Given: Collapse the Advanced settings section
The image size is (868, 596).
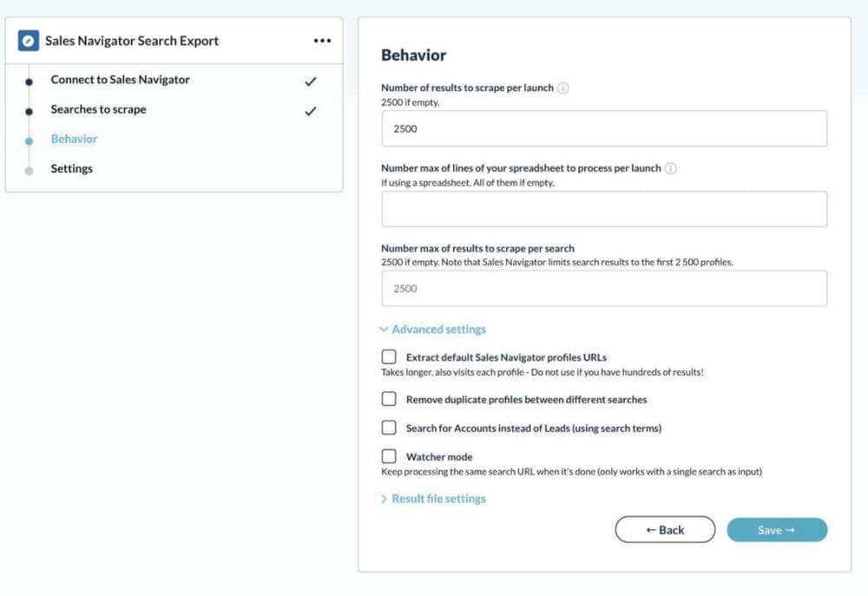Looking at the screenshot, I should coord(432,330).
